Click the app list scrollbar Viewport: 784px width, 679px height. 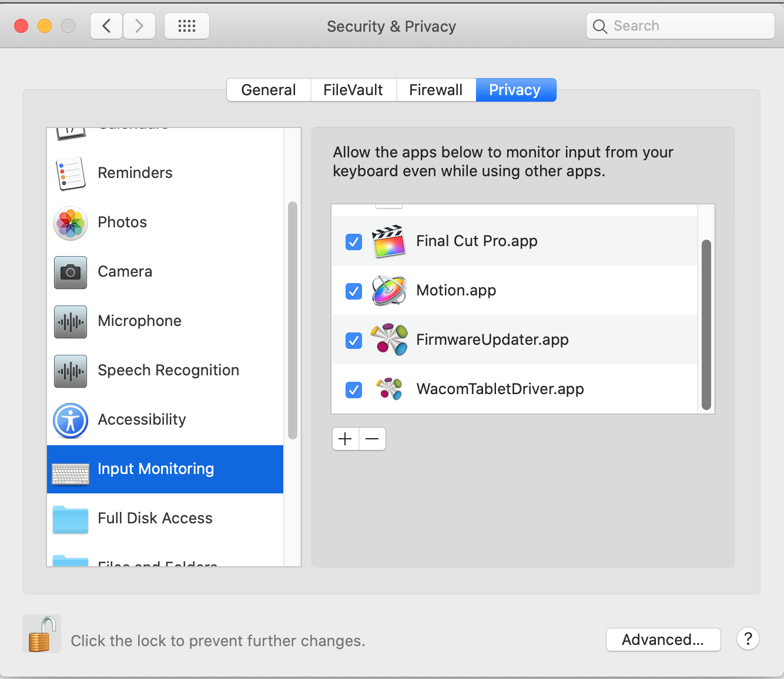(x=706, y=325)
